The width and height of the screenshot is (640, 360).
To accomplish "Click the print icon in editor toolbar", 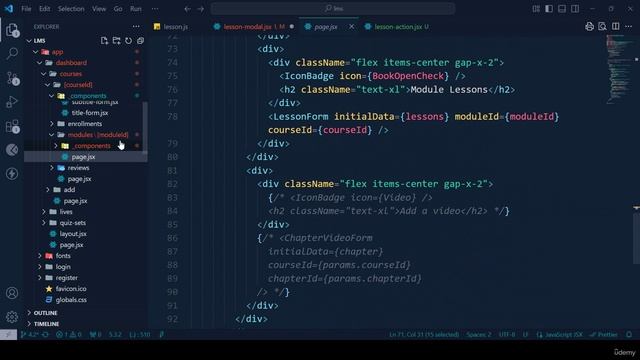I will [589, 27].
